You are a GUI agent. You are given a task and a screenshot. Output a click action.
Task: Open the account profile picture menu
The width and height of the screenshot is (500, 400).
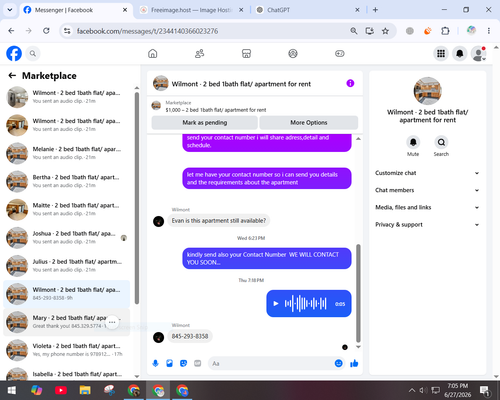tap(478, 53)
